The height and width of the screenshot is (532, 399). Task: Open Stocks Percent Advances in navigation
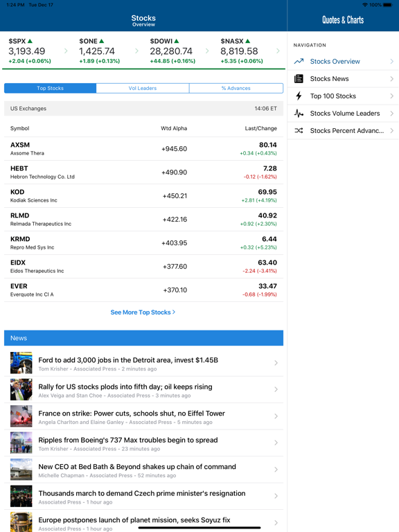pyautogui.click(x=343, y=131)
